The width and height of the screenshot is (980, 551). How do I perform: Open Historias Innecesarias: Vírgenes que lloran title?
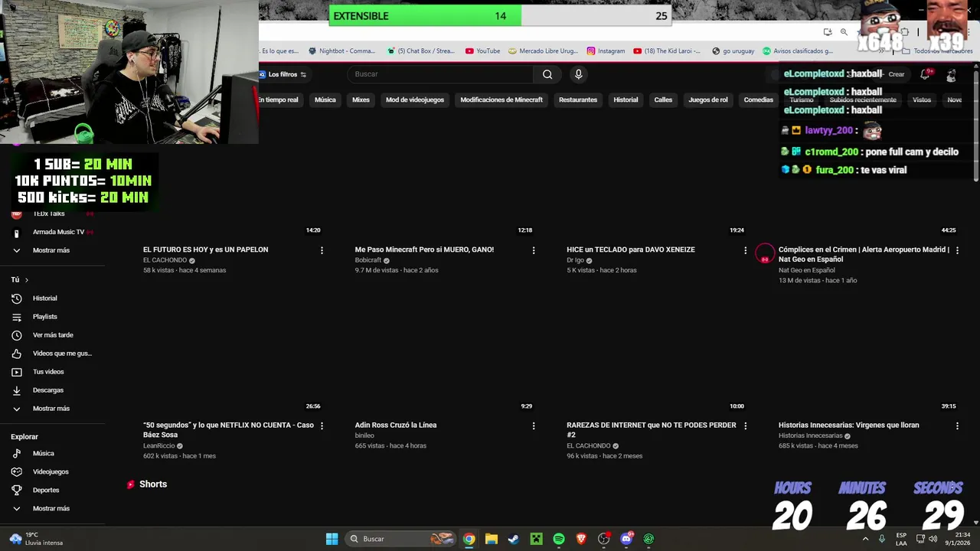(x=849, y=425)
